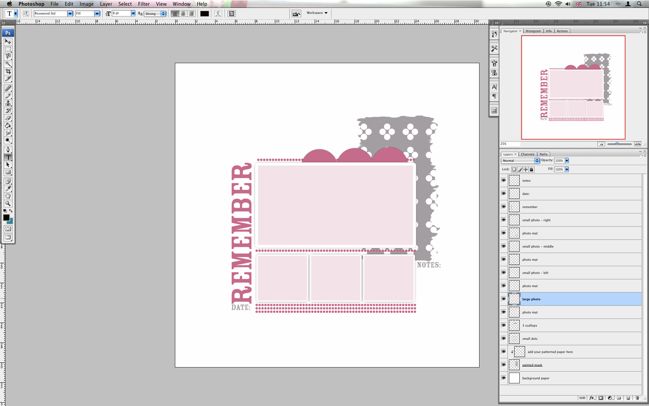Image resolution: width=649 pixels, height=406 pixels.
Task: Change the text orientation in options bar
Action: click(x=26, y=14)
